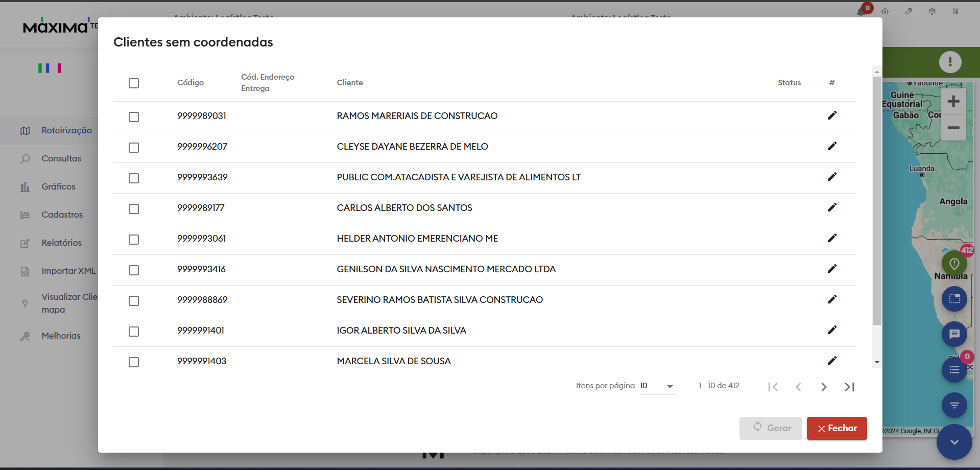
Task: Click the Gerar button
Action: [x=770, y=428]
